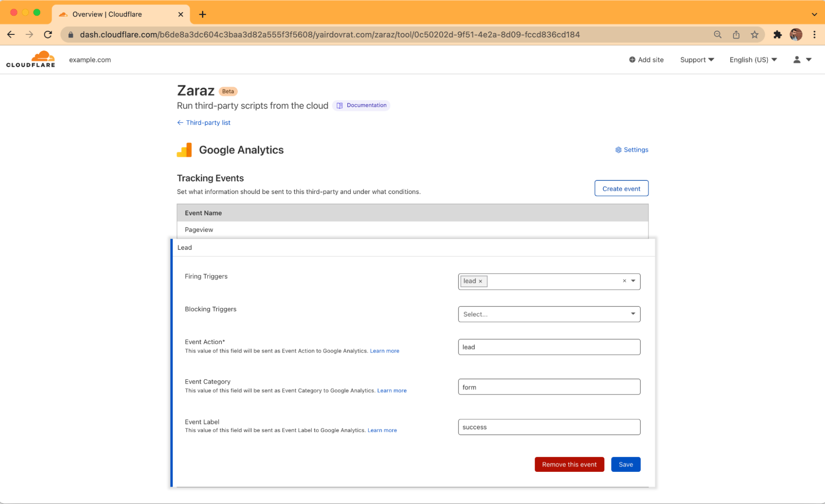Click Add site
The image size is (825, 504).
click(x=646, y=59)
